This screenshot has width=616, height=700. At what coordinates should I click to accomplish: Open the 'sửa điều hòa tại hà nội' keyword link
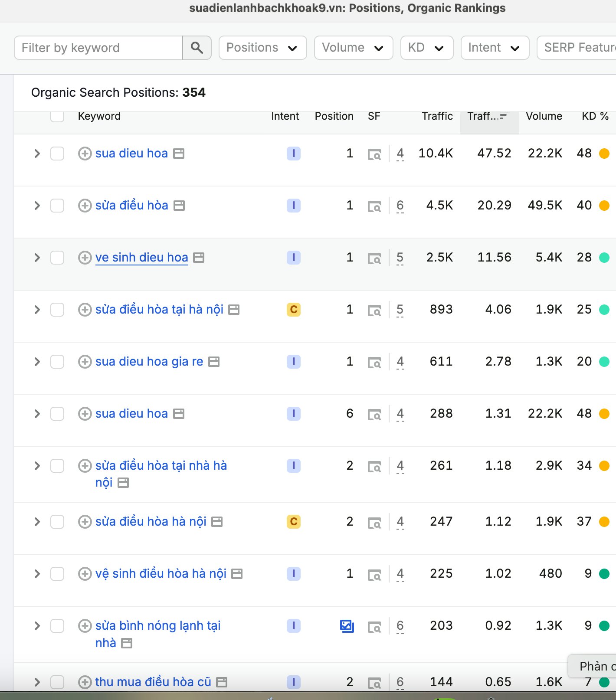tap(159, 310)
